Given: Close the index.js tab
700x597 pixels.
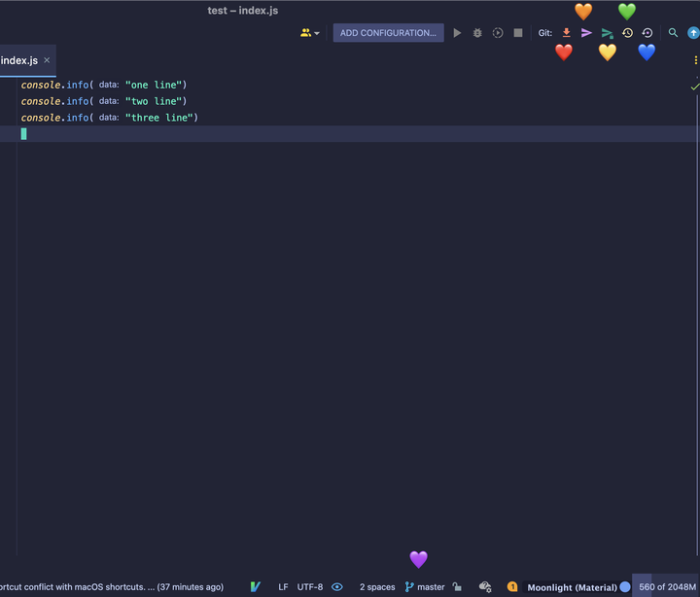Looking at the screenshot, I should tap(47, 60).
